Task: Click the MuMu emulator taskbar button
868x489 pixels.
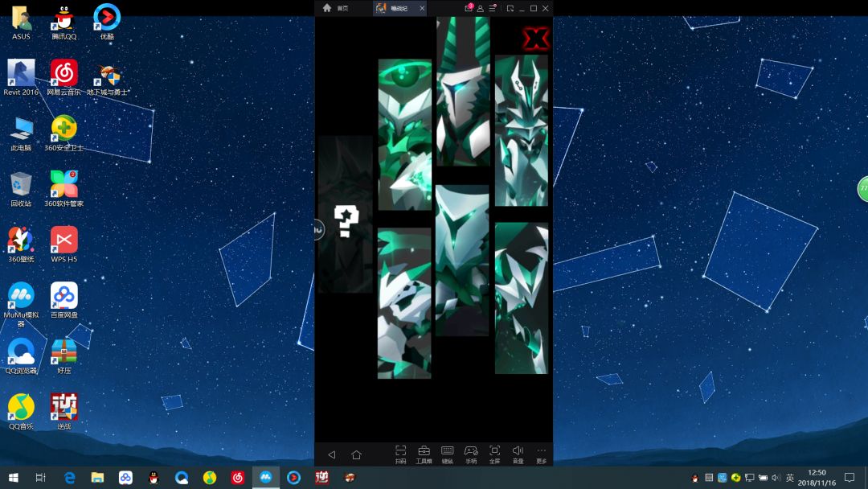Action: (x=266, y=478)
